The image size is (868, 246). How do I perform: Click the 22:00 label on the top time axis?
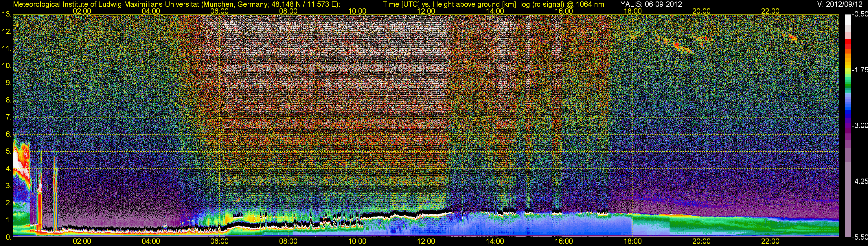[770, 11]
